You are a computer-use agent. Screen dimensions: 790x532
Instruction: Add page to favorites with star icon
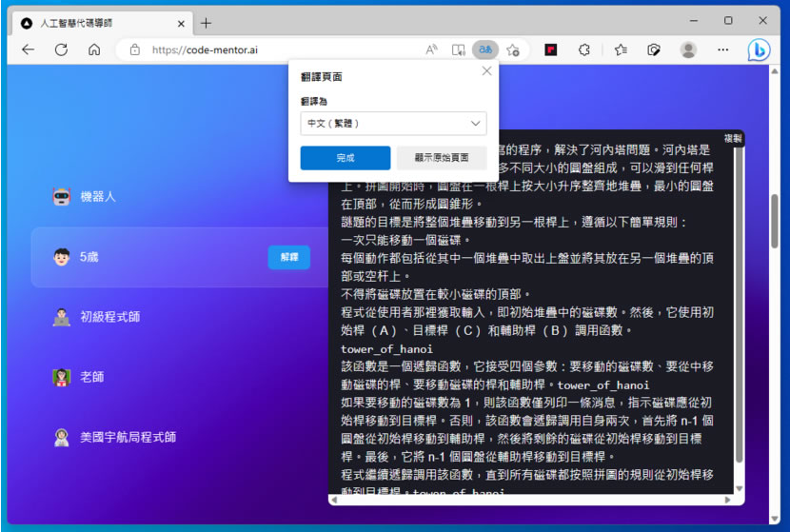pos(513,49)
